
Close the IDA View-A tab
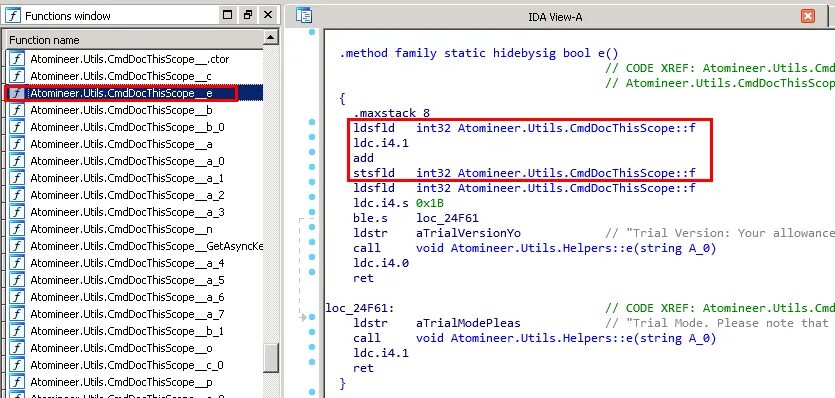click(808, 16)
